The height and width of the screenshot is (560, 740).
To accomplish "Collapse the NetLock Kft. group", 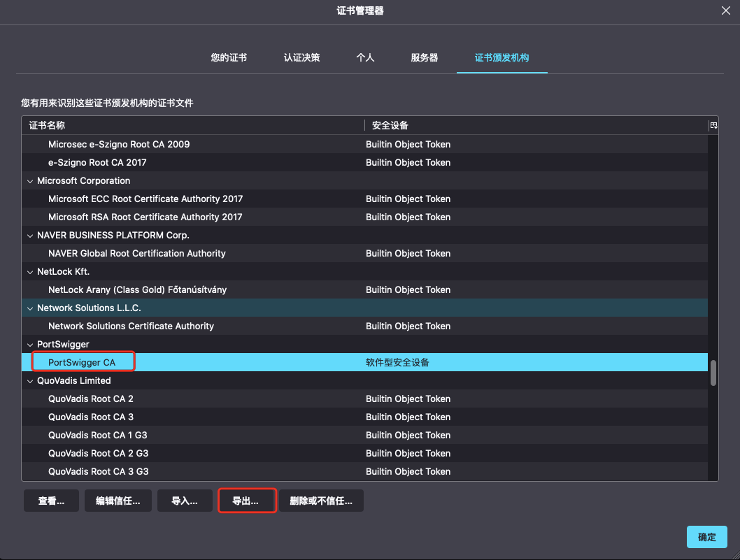I will 30,272.
